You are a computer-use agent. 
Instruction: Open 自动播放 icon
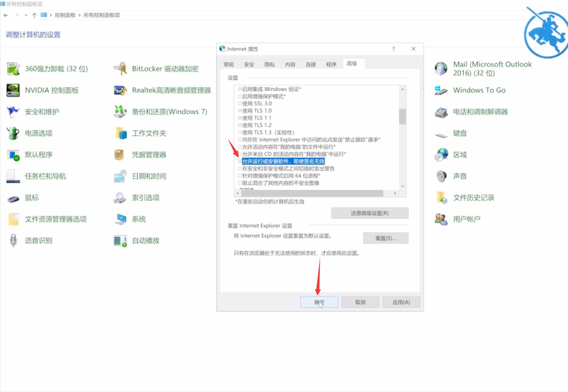(x=120, y=241)
